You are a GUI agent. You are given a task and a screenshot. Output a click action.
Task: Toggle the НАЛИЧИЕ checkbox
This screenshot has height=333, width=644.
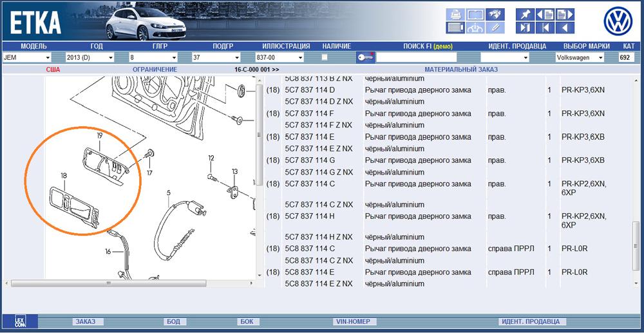[x=325, y=57]
